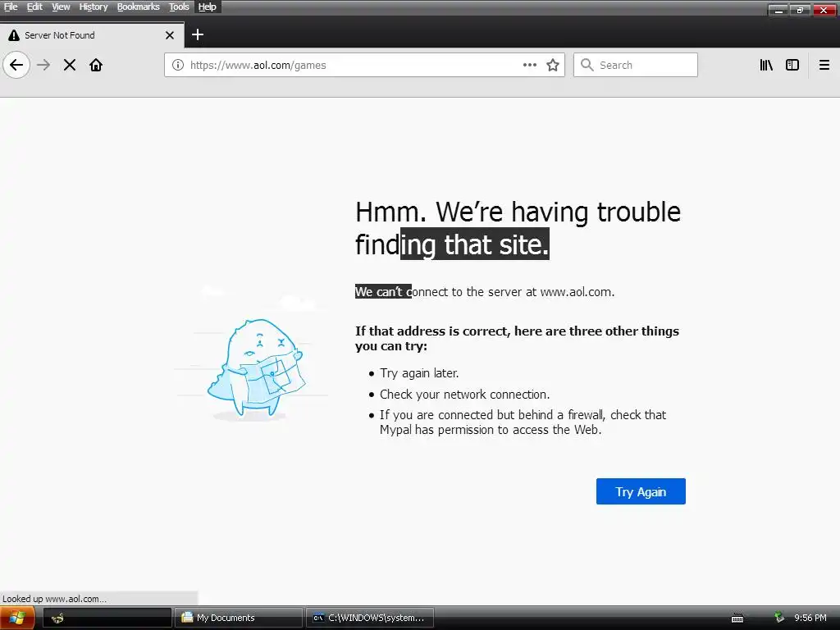Toggle the sidebar icon
The image size is (840, 630).
coord(792,65)
